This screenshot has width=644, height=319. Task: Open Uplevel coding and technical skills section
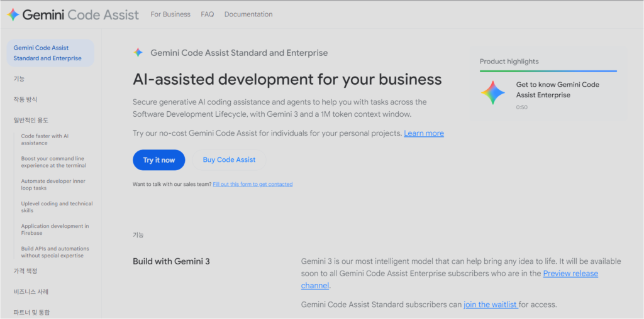click(x=57, y=207)
